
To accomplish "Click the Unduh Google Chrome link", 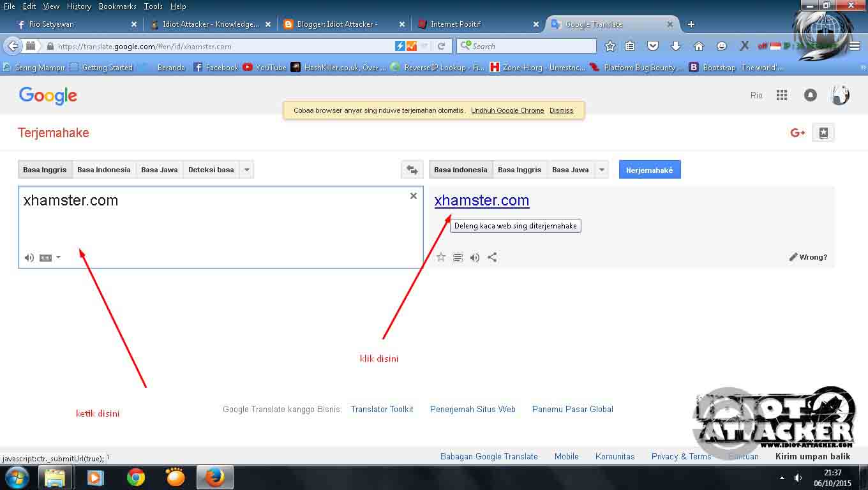I will [x=507, y=110].
